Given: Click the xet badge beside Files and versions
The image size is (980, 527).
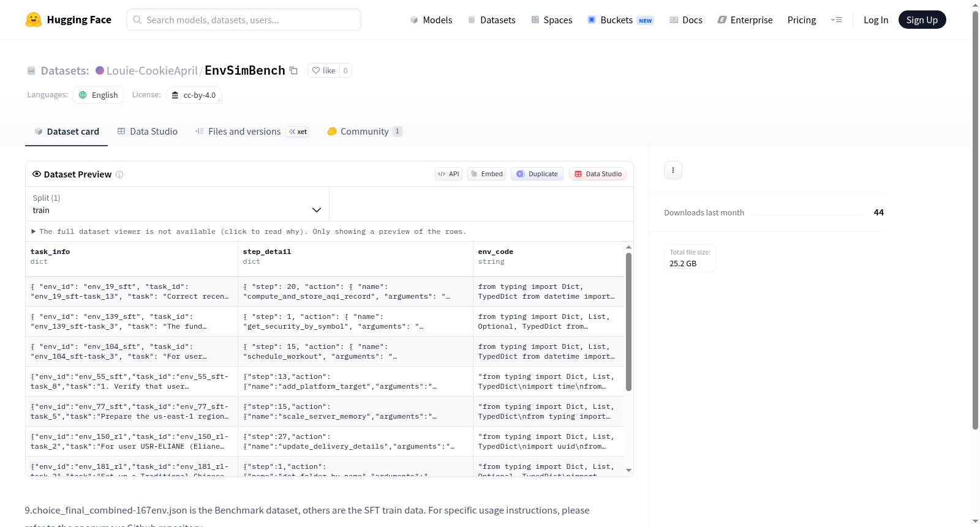Looking at the screenshot, I should [x=298, y=132].
